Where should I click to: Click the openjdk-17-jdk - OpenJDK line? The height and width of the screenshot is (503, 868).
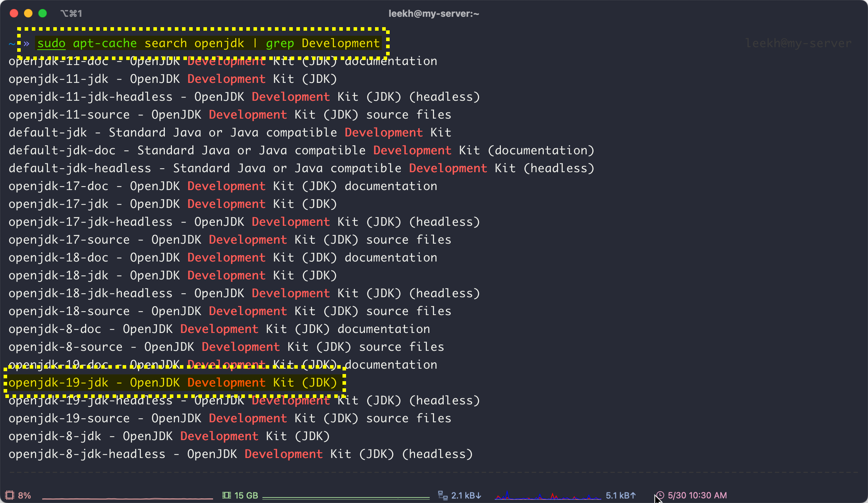click(173, 204)
